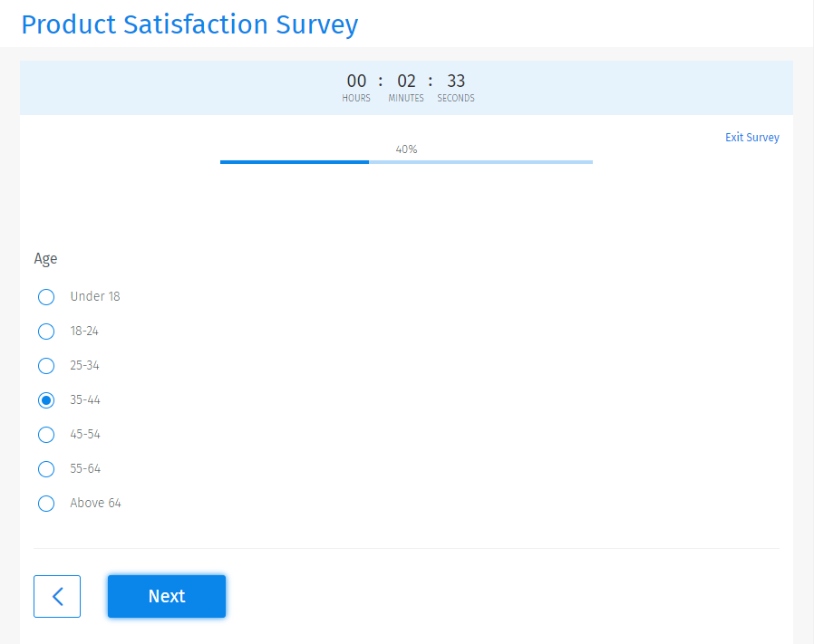Click the timer banner at the top
The width and height of the screenshot is (814, 644).
coord(406,88)
